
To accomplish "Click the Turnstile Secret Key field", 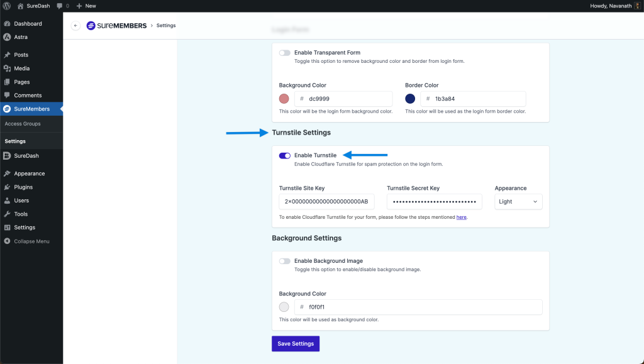I will click(x=435, y=202).
